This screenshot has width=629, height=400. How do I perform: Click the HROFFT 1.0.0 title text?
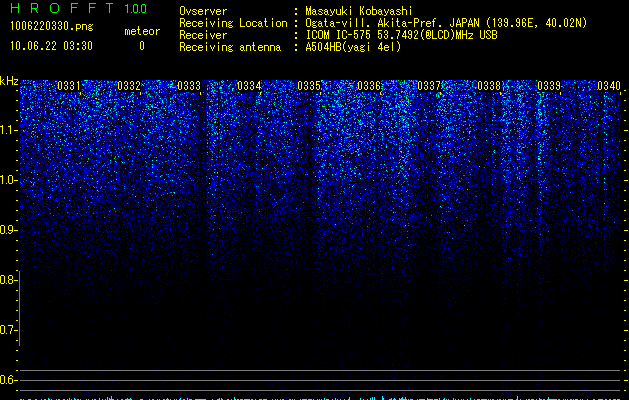[78, 8]
